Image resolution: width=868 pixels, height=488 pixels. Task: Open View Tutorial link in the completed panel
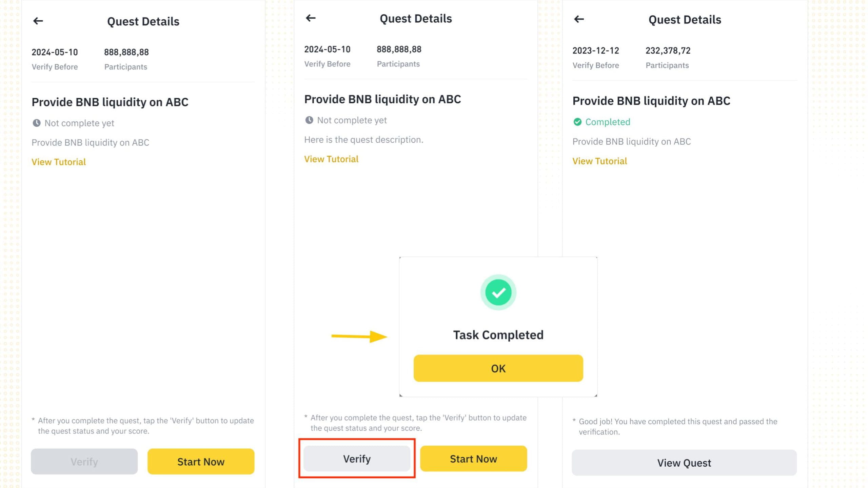(600, 161)
